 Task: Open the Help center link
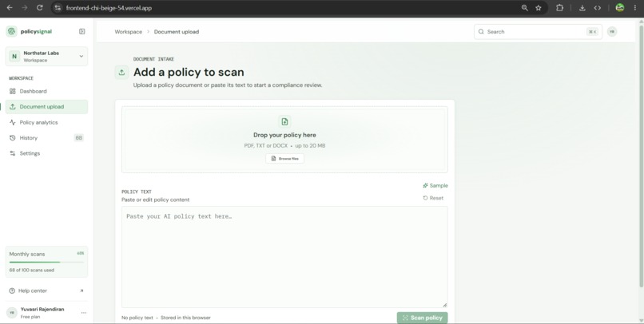(46, 290)
